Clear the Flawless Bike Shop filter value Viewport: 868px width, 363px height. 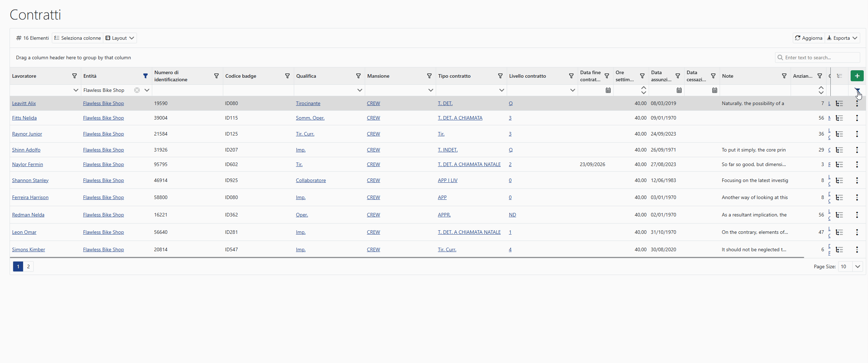pos(137,90)
